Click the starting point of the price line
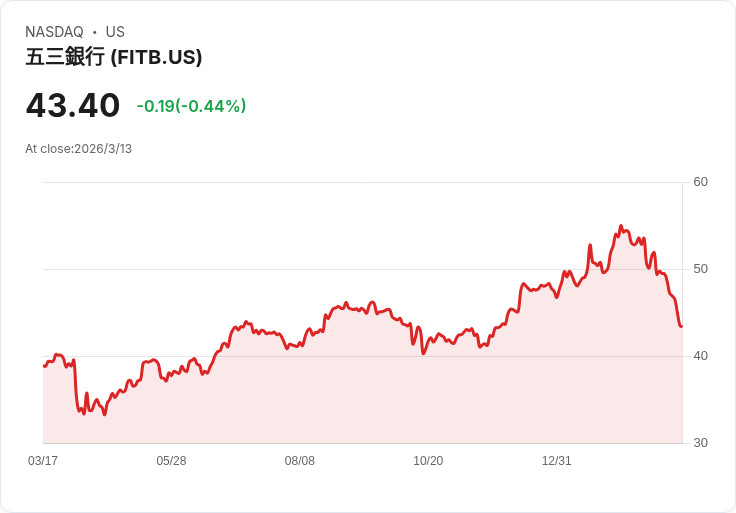The width and height of the screenshot is (736, 513). 44,366
